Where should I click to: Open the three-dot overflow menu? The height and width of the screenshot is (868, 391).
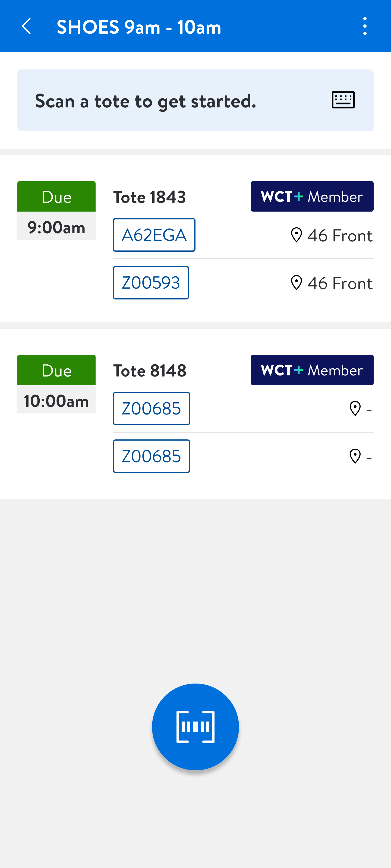tap(365, 26)
